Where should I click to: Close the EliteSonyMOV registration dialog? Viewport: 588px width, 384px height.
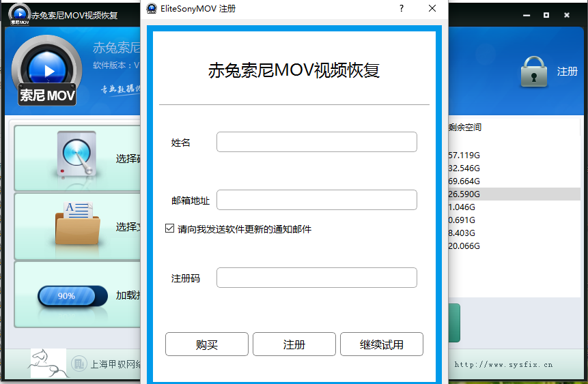click(432, 8)
